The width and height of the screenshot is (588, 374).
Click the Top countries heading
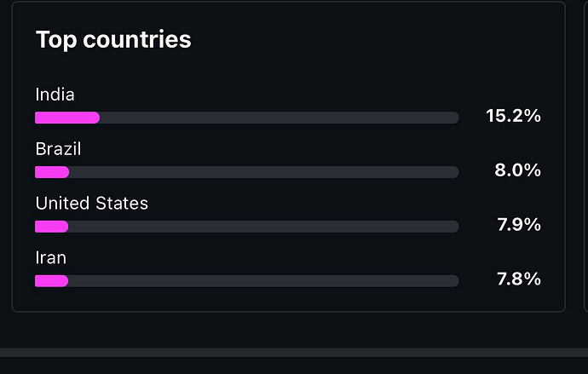click(x=113, y=39)
